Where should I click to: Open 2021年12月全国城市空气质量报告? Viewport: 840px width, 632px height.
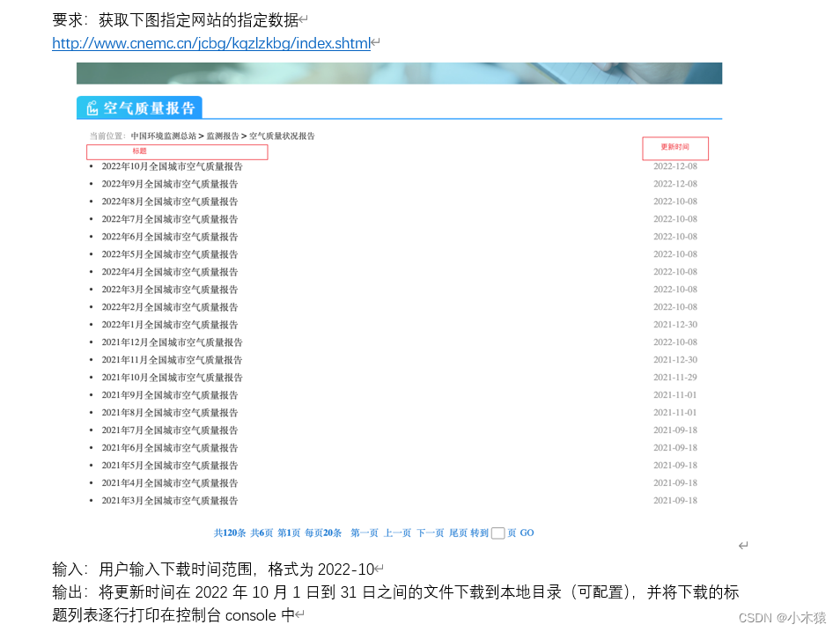point(172,342)
